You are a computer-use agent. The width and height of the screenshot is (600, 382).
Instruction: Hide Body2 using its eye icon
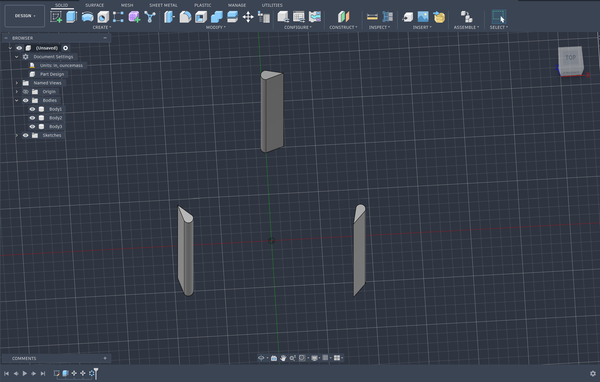32,118
